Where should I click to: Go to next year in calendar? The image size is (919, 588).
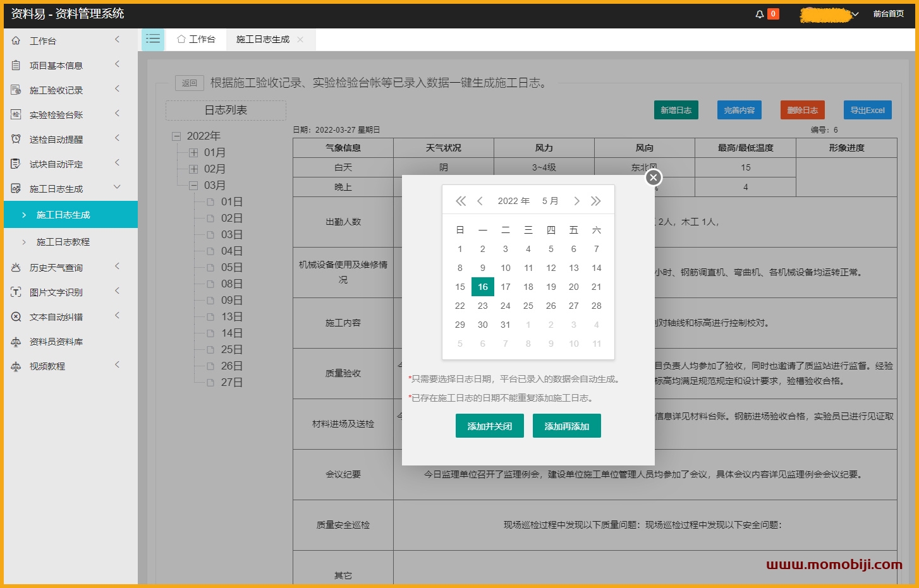coord(595,201)
